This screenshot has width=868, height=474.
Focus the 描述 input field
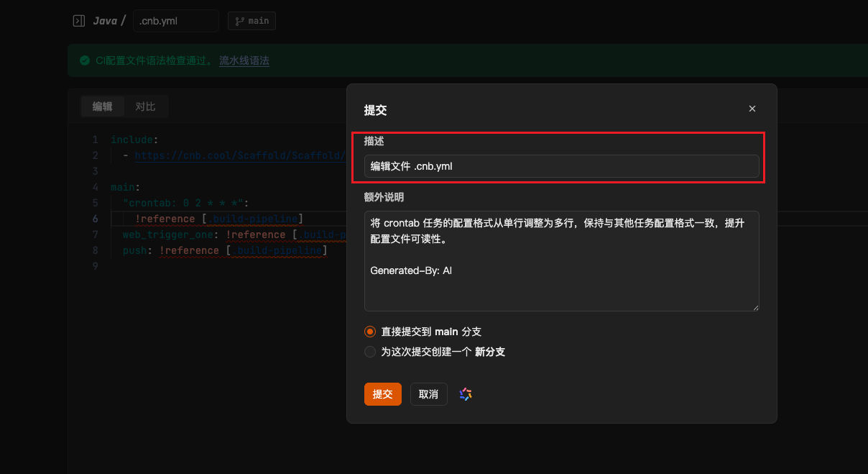pos(560,166)
